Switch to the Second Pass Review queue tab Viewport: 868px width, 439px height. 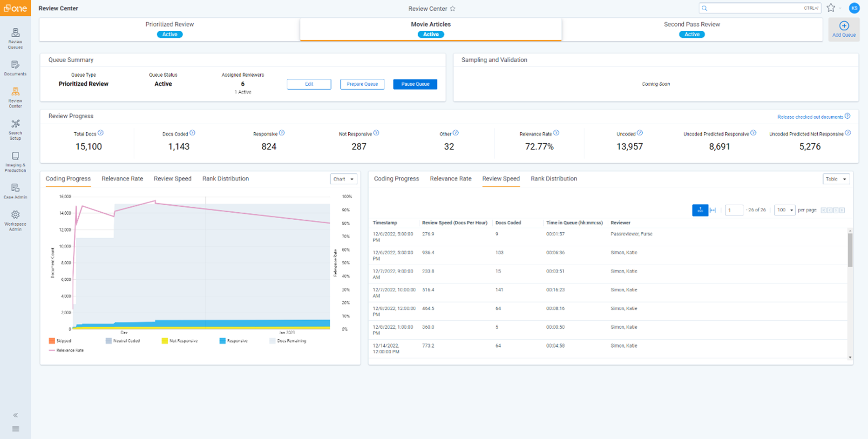pos(692,29)
